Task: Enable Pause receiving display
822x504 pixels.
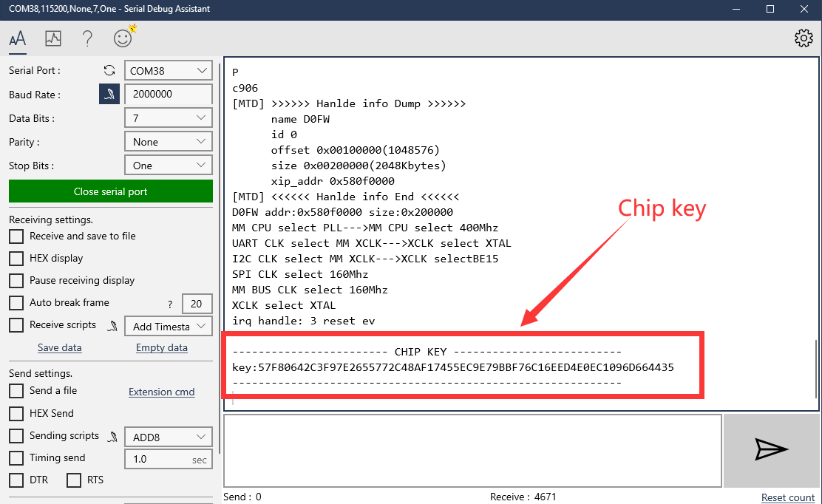Action: (x=16, y=280)
